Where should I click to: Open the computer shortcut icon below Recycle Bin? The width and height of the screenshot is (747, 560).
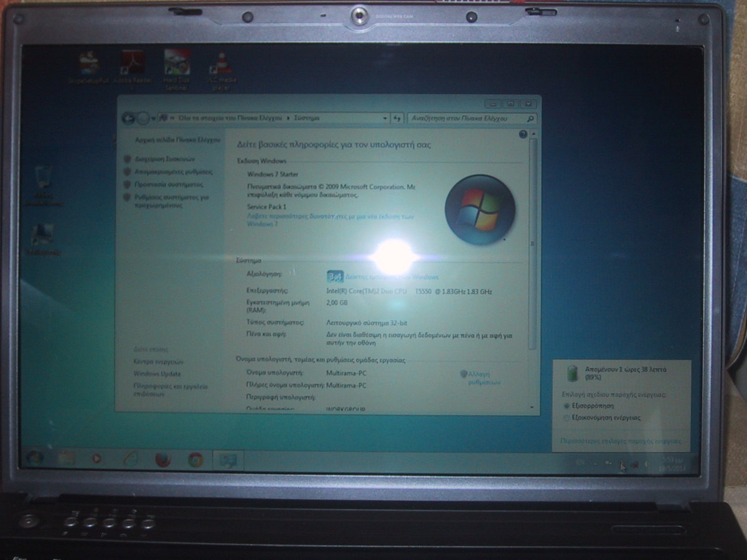[43, 240]
